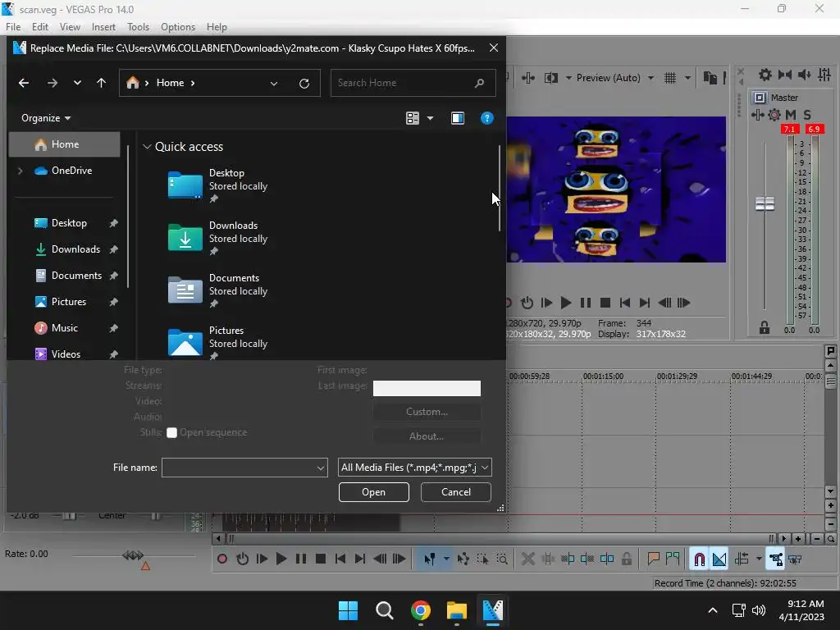
Task: Click the fader channel lock below the Master fader
Action: pos(765,327)
